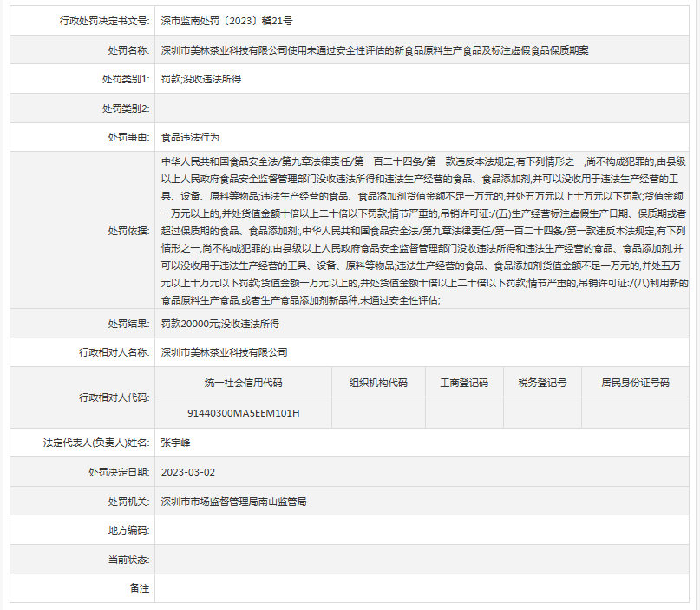This screenshot has width=700, height=610.
Task: Select credit code 91440300MA5EEM101H
Action: pos(243,413)
